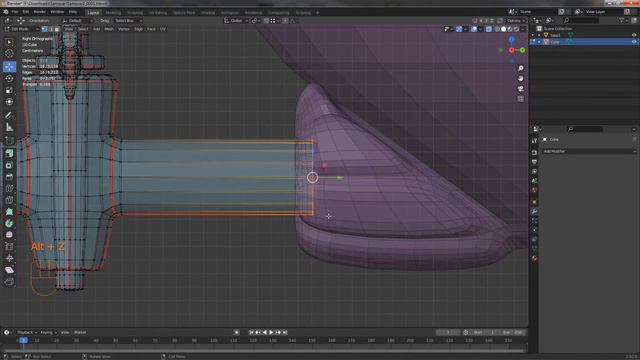Select the Loop Cut tool

click(9, 189)
